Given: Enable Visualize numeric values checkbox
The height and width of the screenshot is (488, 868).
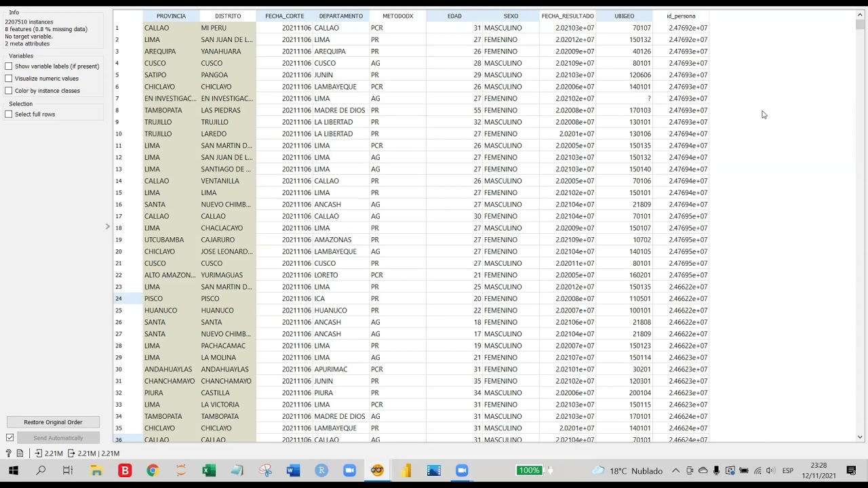Looking at the screenshot, I should 9,79.
